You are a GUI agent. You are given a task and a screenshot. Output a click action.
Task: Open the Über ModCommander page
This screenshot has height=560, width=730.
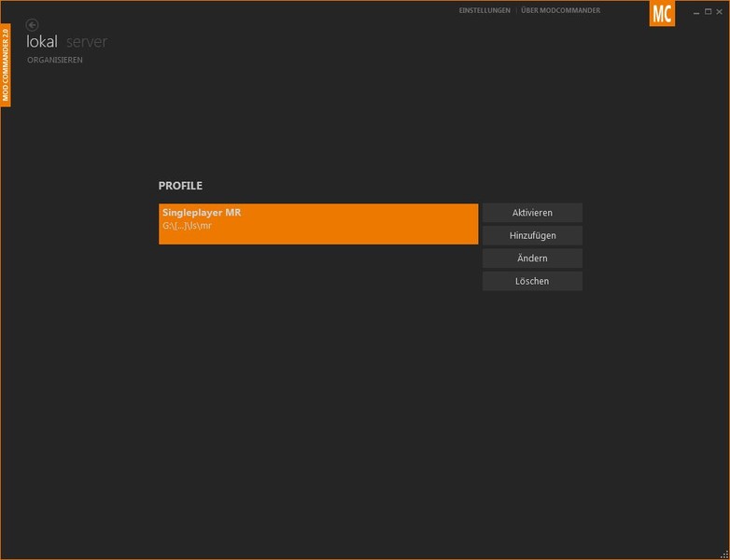point(560,10)
